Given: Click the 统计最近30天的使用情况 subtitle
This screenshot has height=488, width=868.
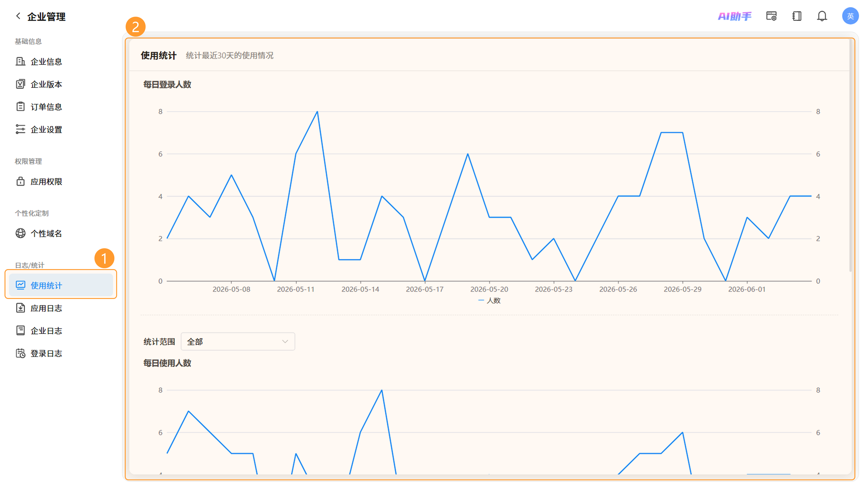Looking at the screenshot, I should click(229, 55).
